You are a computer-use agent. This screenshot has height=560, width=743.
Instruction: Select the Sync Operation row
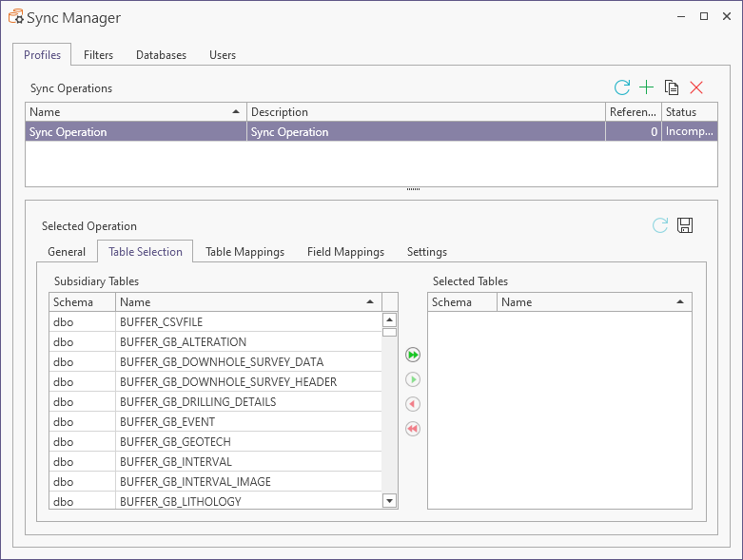(133, 132)
